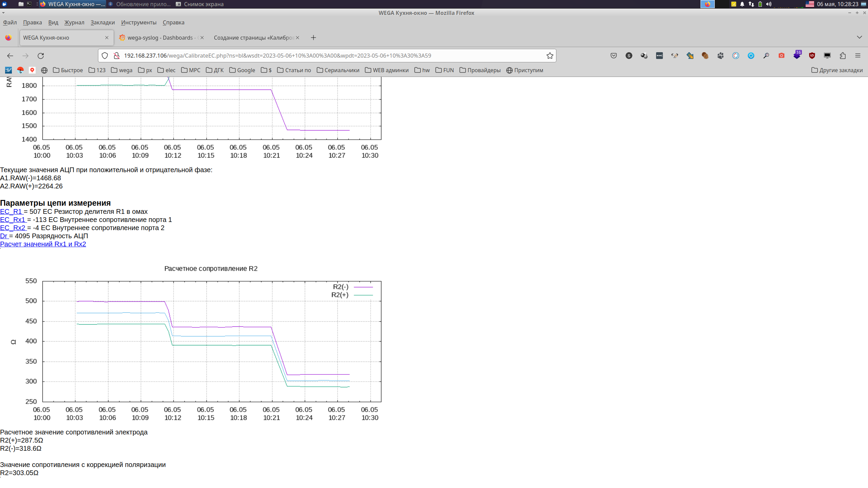The height and width of the screenshot is (488, 868).
Task: Click the Pocket save icon
Action: point(613,56)
